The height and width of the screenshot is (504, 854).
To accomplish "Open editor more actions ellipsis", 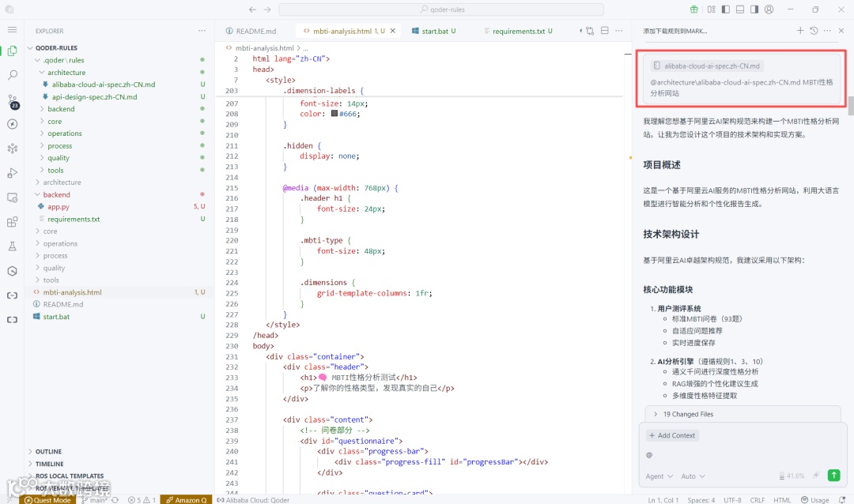I will pos(618,31).
